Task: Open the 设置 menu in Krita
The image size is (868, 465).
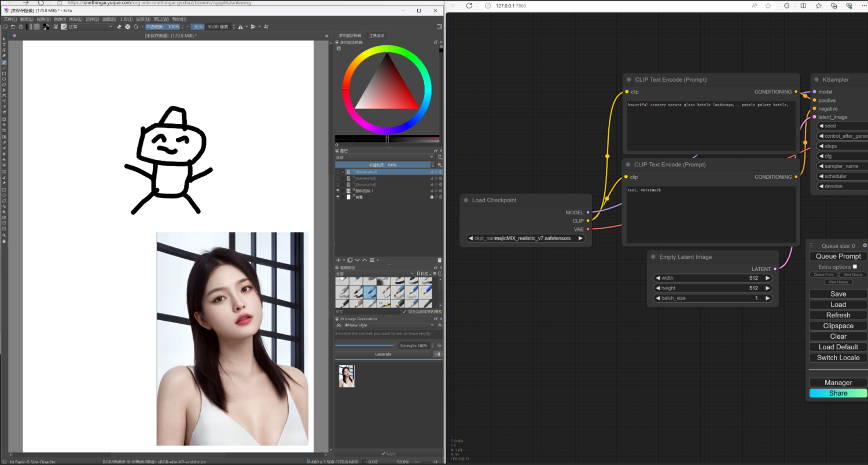Action: 143,19
